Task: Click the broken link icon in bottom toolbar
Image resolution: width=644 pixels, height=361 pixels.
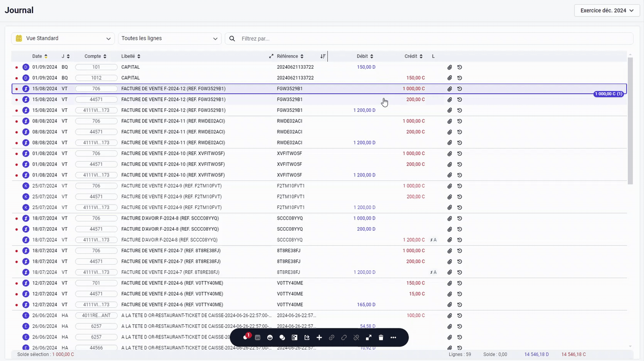Action: click(x=356, y=337)
